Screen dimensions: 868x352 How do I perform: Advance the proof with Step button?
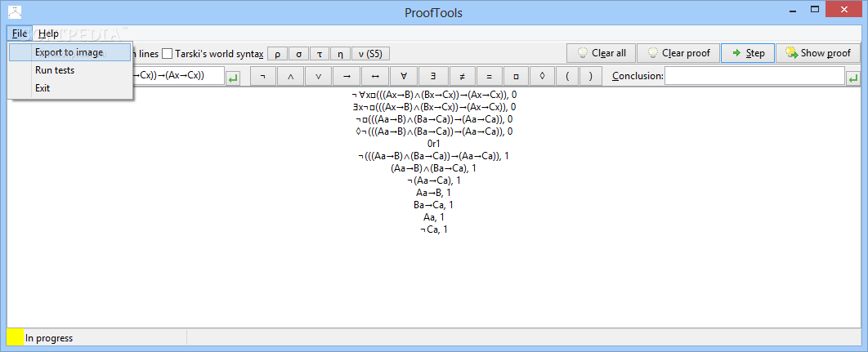pos(747,53)
